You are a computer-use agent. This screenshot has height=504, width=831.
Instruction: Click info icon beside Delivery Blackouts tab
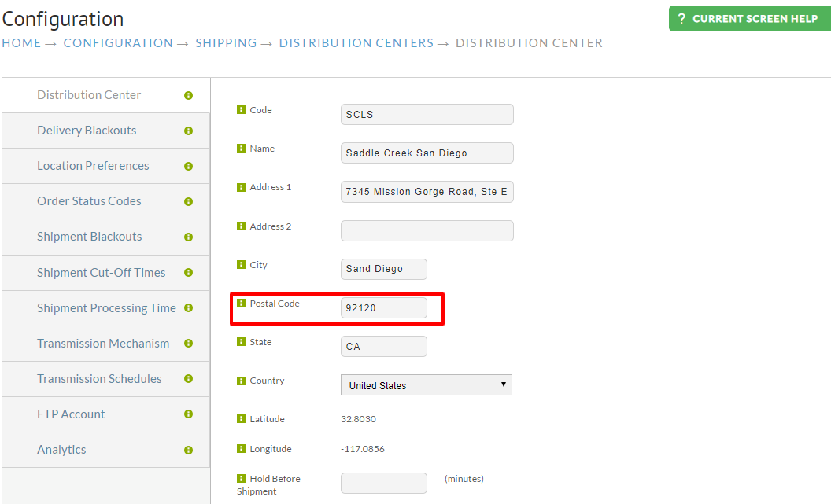[x=188, y=131]
